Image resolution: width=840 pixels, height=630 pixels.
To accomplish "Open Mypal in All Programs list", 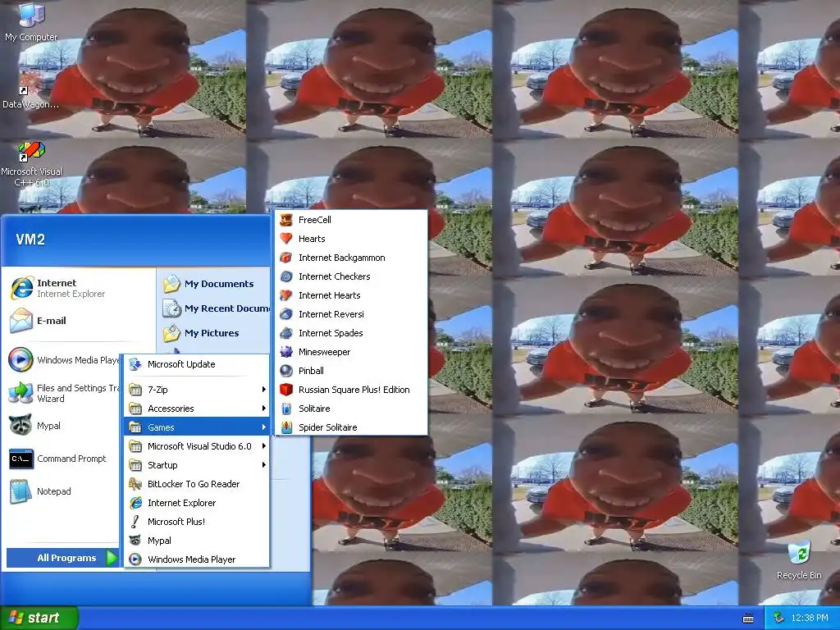I will click(x=197, y=541).
